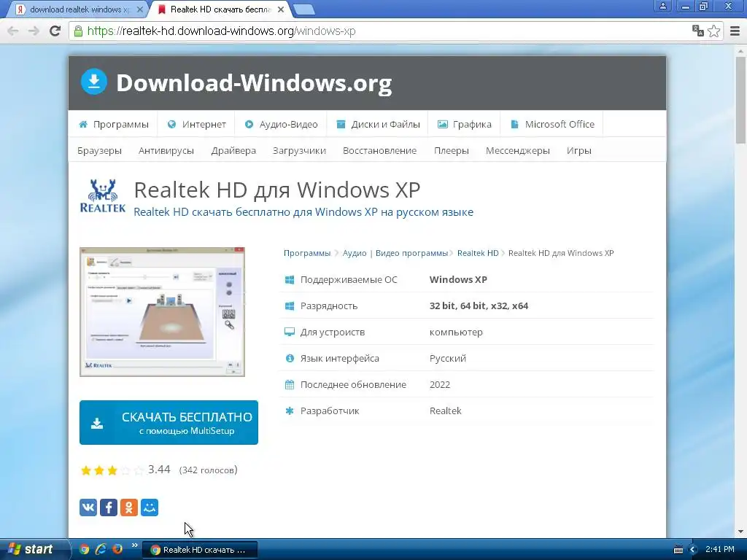Click the tray keyboard icon
The image size is (747, 560).
pyautogui.click(x=678, y=550)
